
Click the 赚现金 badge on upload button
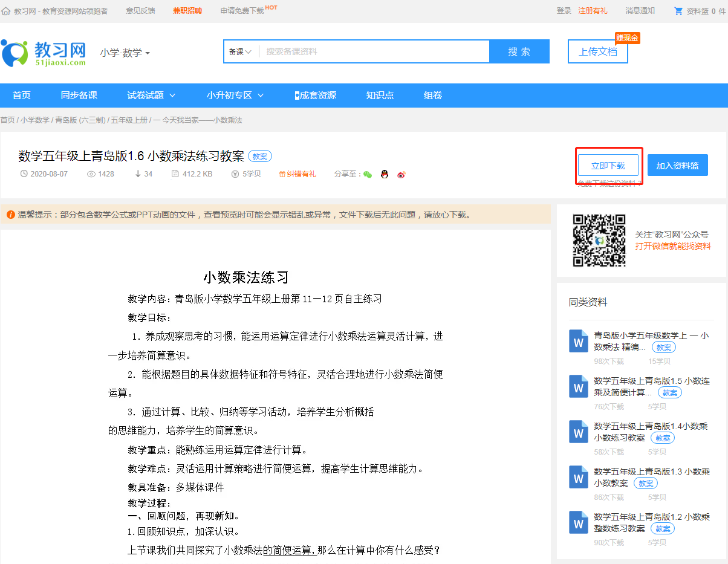(627, 38)
